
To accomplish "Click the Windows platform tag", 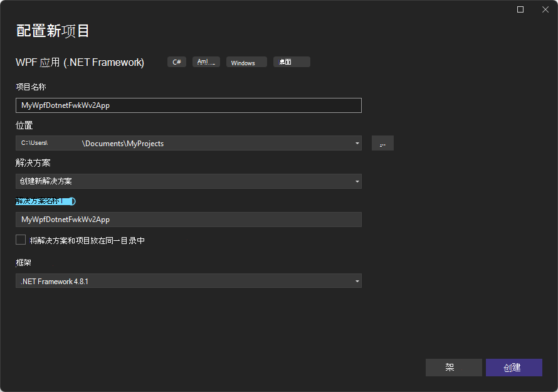I will [246, 61].
